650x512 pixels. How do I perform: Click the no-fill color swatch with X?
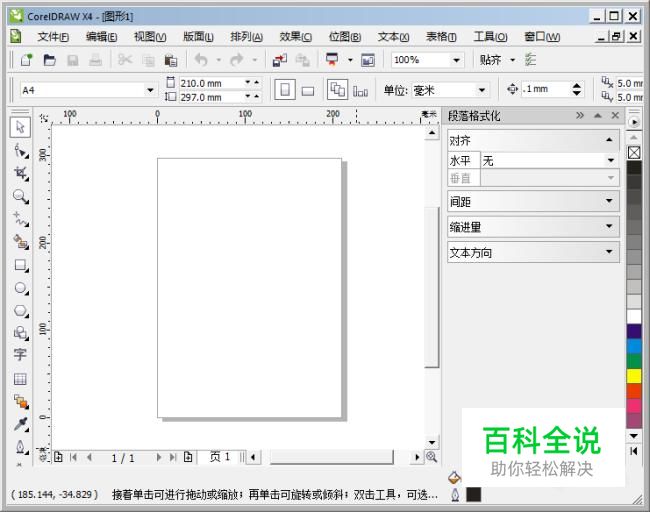(634, 153)
